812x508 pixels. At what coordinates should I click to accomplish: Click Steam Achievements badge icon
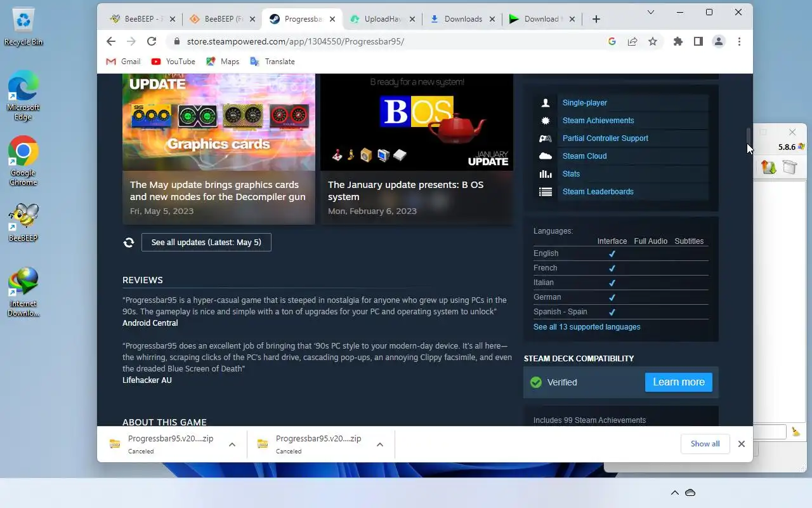(545, 121)
